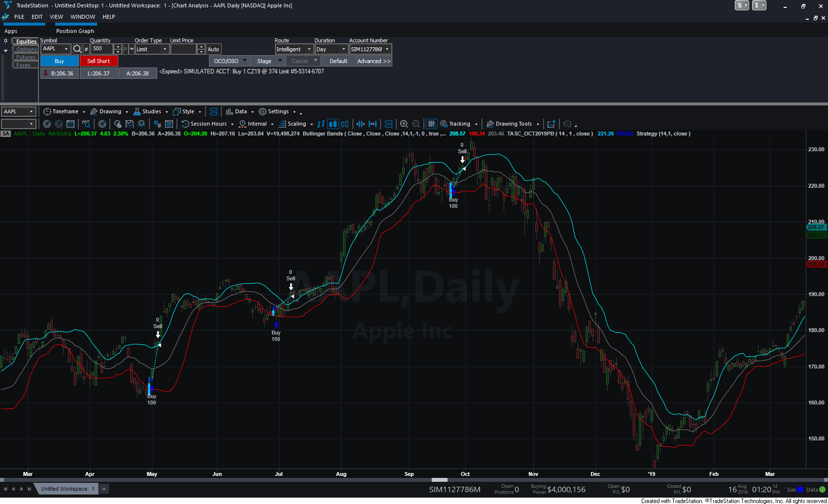Image resolution: width=828 pixels, height=504 pixels.
Task: Click the Default button
Action: pyautogui.click(x=339, y=61)
